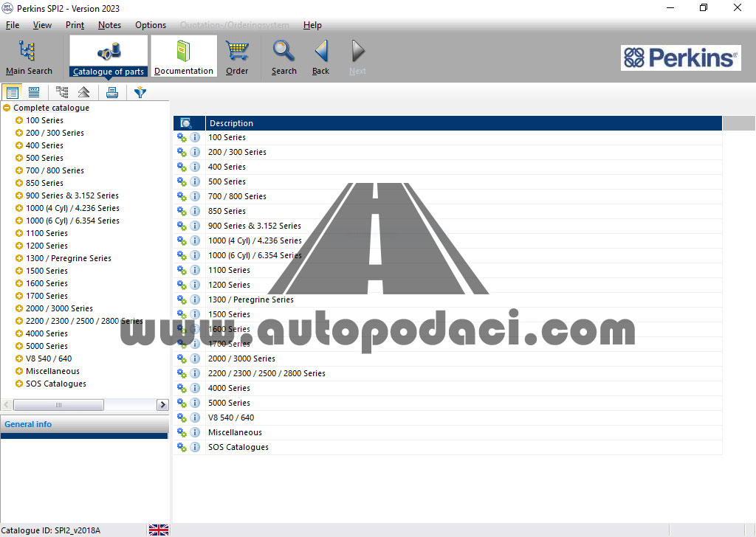Image resolution: width=756 pixels, height=537 pixels.
Task: Expand the 200 / 300 Series tree node
Action: coord(19,133)
